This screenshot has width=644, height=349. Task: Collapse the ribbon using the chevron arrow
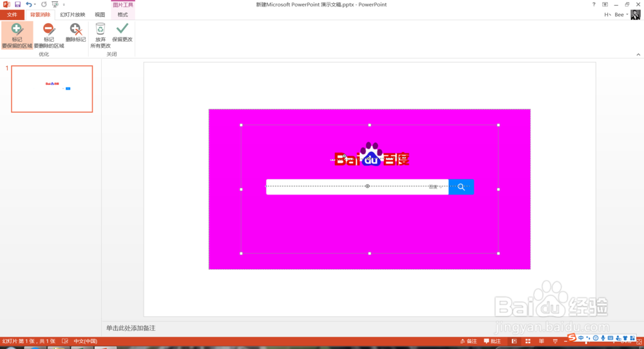[638, 54]
